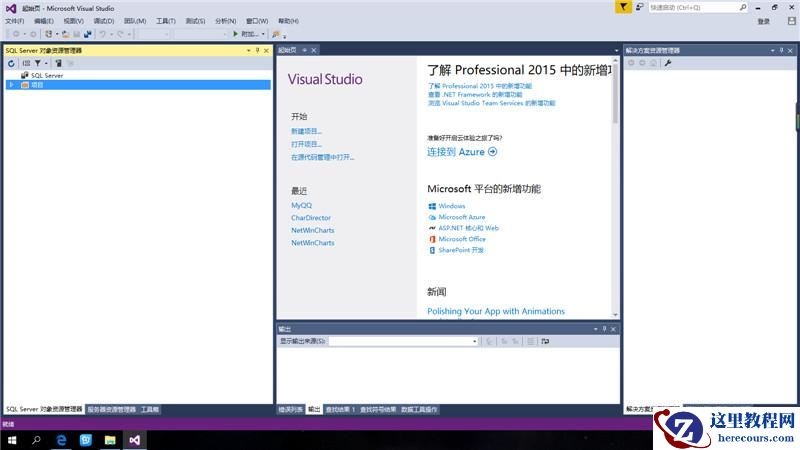Click the add SQL Server icon in explorer toolbar

[x=59, y=63]
